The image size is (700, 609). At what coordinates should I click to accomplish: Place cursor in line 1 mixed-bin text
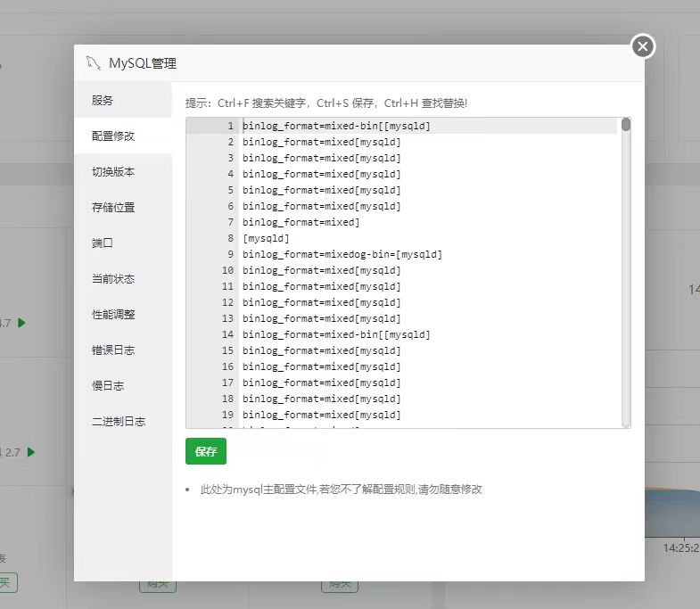pos(336,126)
